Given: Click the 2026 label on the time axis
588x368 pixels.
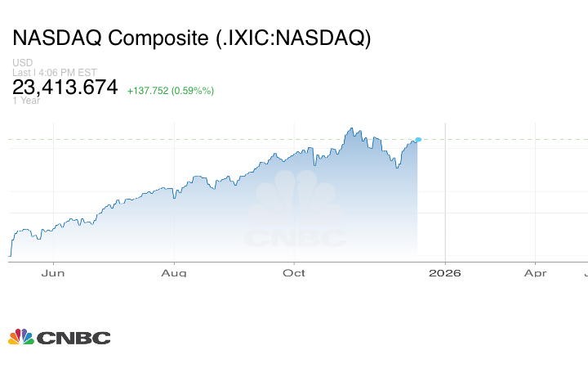Looking at the screenshot, I should (444, 273).
